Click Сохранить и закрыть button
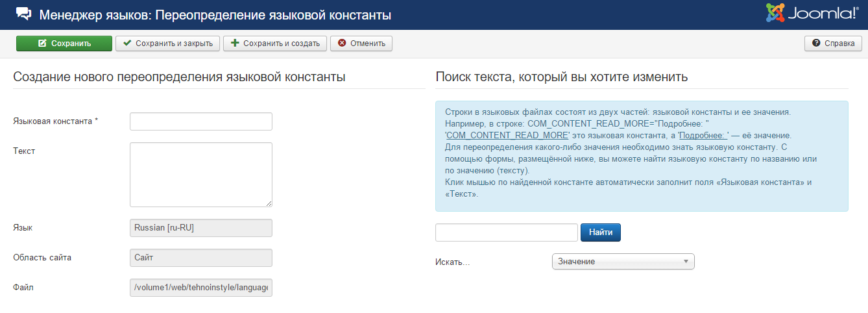Screen dimensions: 868x313 coord(168,44)
